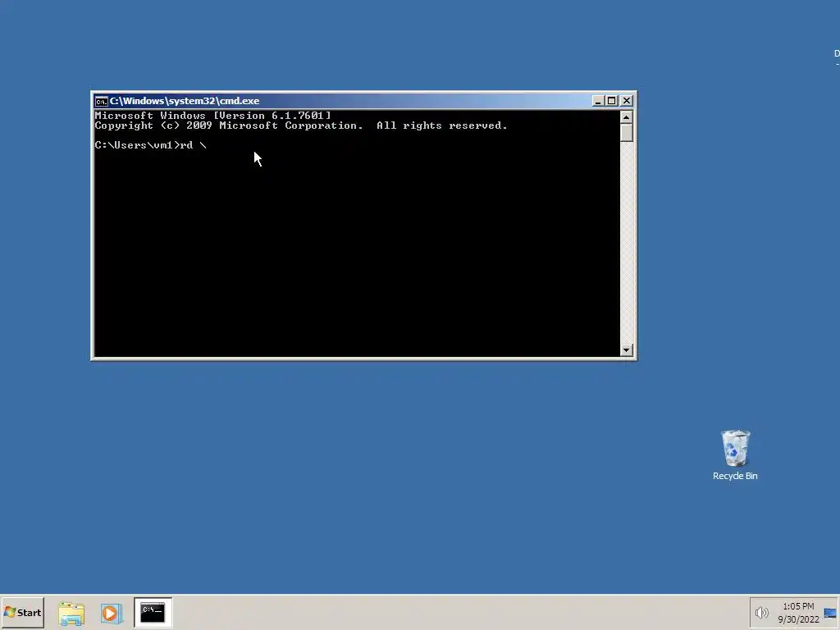
Task: Close the cmd.exe window
Action: (x=626, y=101)
